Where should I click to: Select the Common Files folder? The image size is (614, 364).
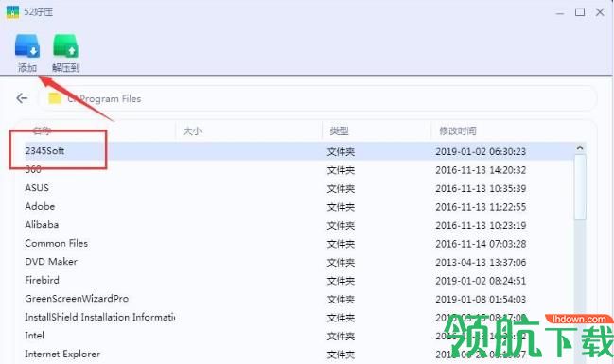pyautogui.click(x=56, y=243)
